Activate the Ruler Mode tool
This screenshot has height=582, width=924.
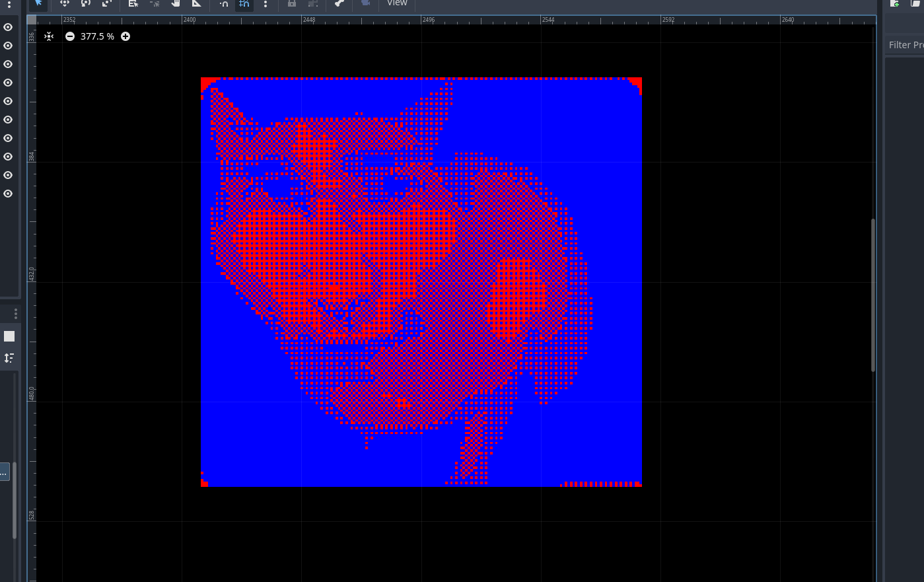pyautogui.click(x=197, y=3)
